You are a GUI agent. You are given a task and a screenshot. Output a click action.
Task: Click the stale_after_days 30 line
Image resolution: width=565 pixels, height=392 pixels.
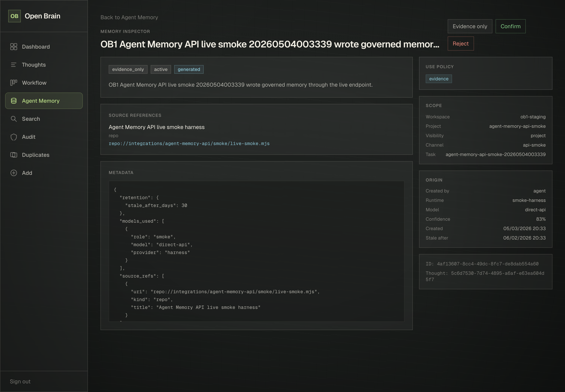pyautogui.click(x=156, y=205)
